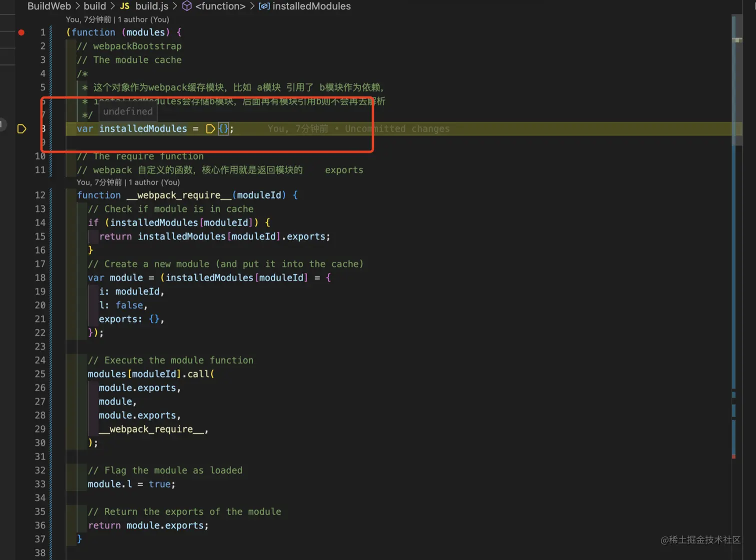Click the property line 'l: false,'
Screen dimensions: 756x560
pyautogui.click(x=123, y=305)
